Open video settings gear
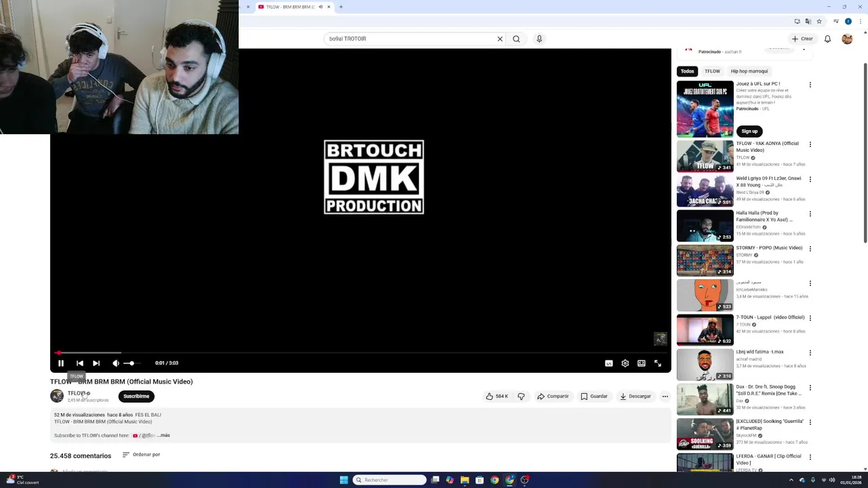 (x=625, y=363)
